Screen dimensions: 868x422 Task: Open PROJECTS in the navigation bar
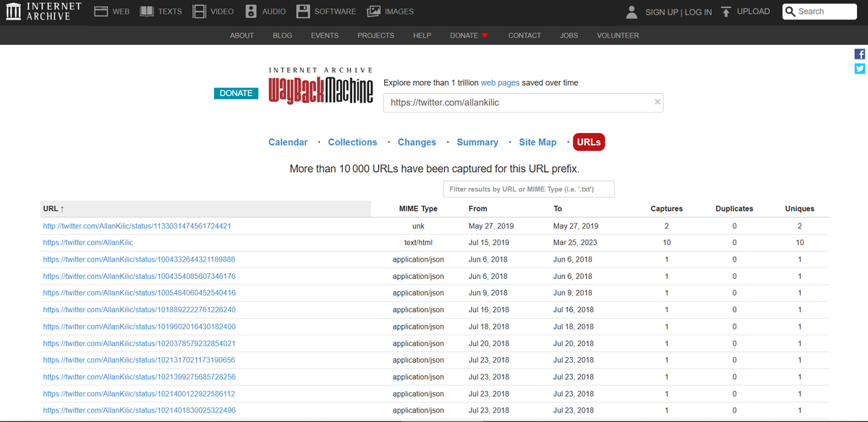pyautogui.click(x=375, y=35)
